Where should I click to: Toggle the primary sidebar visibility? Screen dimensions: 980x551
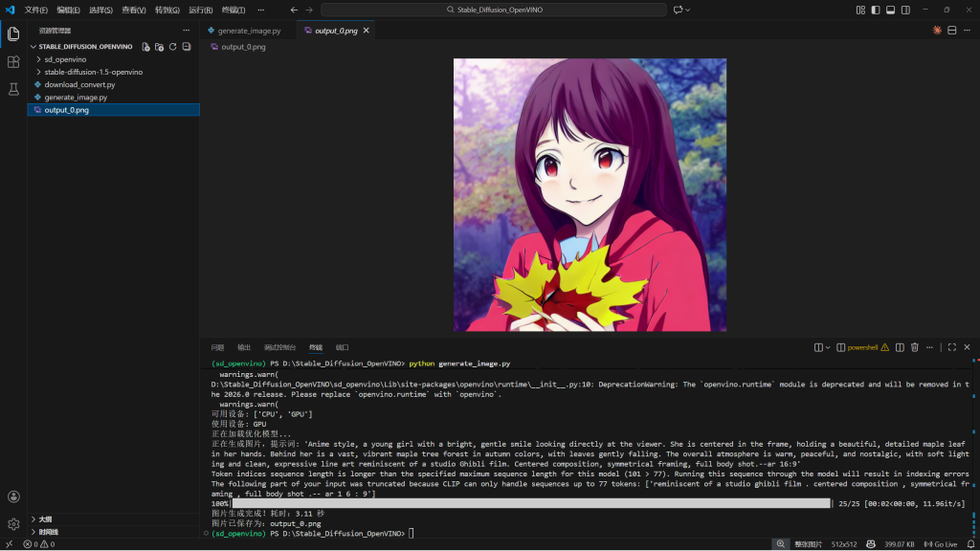pos(876,10)
